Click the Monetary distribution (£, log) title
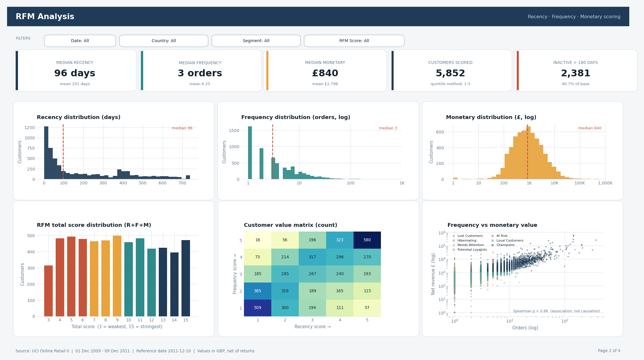644x360 pixels. [x=491, y=117]
